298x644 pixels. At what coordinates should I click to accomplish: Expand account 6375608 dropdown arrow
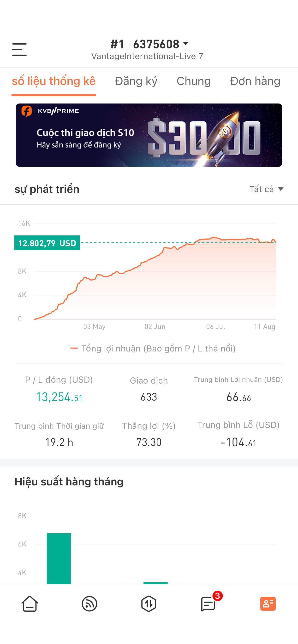click(185, 44)
